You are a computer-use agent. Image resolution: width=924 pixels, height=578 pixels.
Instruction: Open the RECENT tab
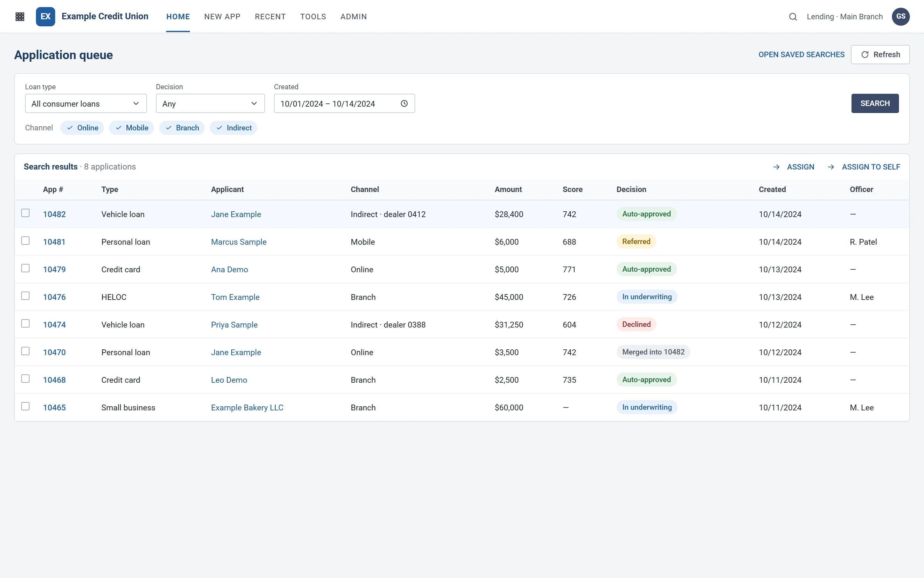tap(270, 17)
